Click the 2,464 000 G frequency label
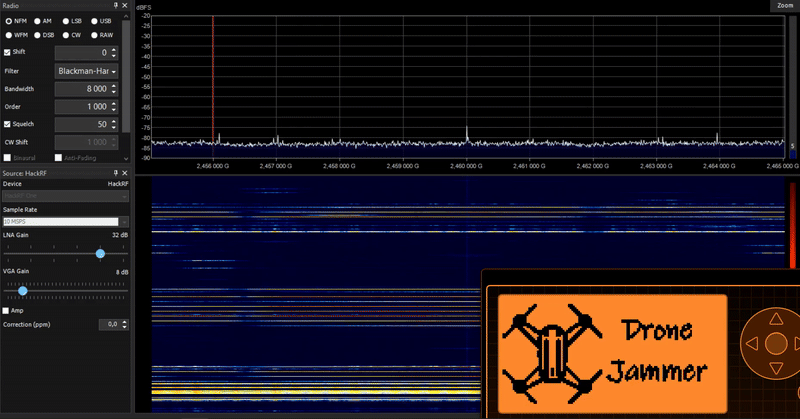 [x=719, y=166]
